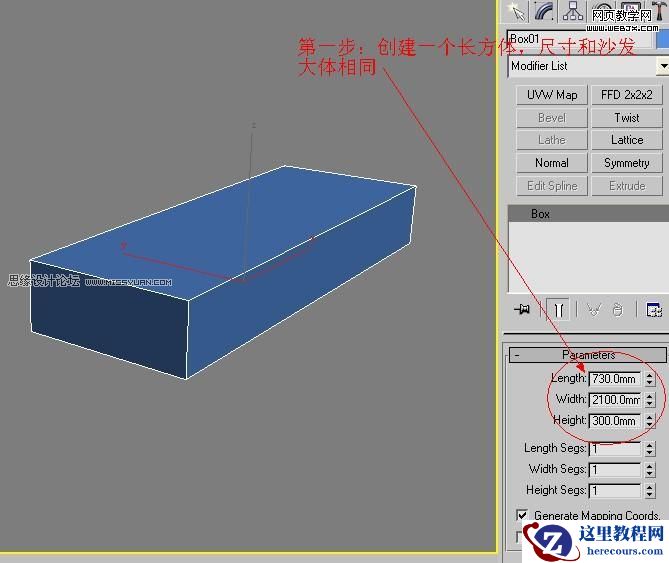This screenshot has width=669, height=563.
Task: Click the Box01 object name field
Action: (x=579, y=39)
